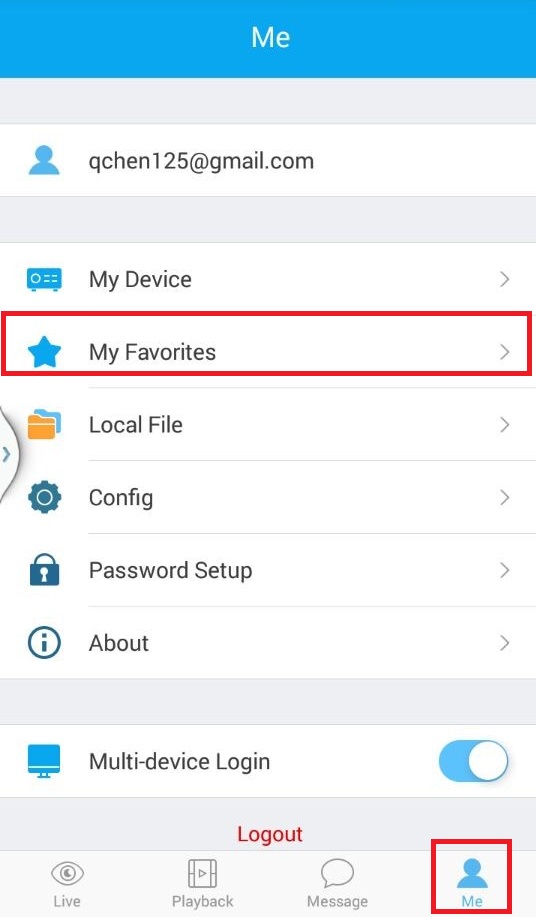Screen dimensions: 536x917
Task: Switch to the Live tab
Action: point(67,884)
